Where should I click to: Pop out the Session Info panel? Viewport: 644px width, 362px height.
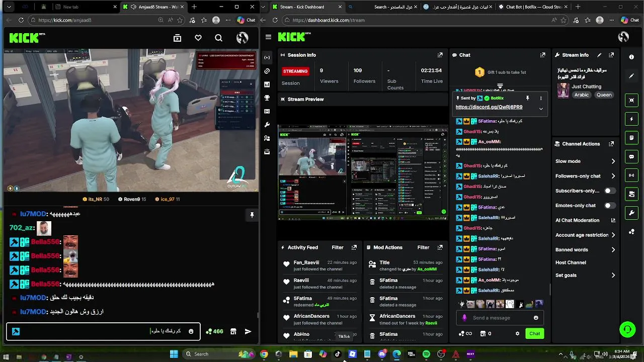click(440, 55)
